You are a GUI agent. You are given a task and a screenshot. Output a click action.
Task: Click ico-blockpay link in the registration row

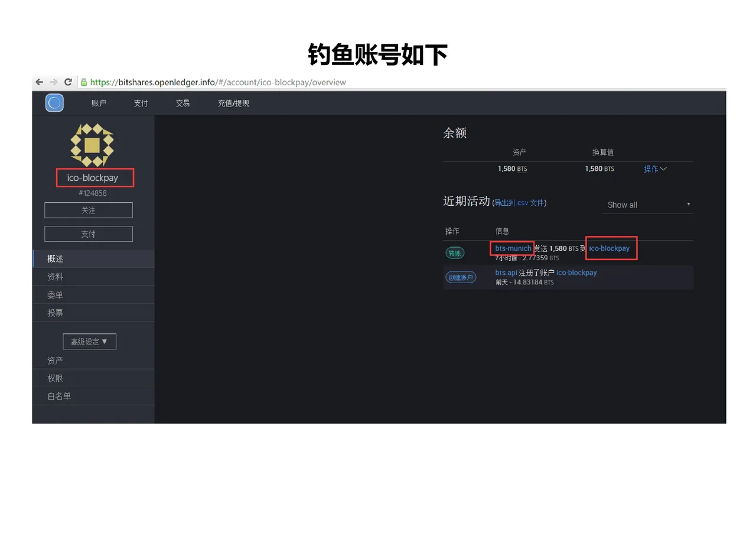tap(576, 273)
